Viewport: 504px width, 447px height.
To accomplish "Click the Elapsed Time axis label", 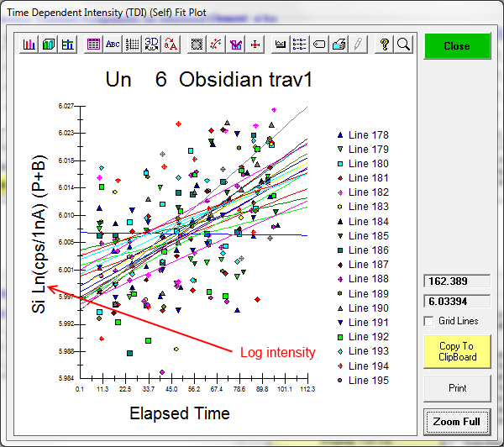I will pos(179,413).
